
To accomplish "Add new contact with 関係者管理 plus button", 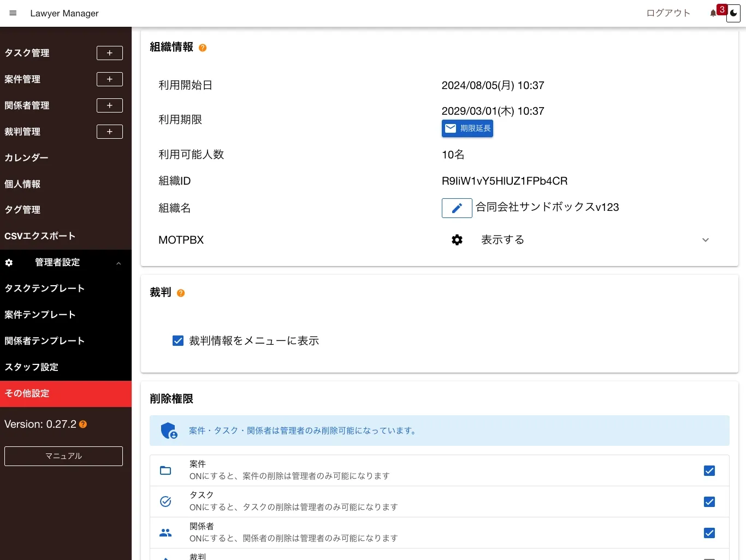I will (110, 105).
